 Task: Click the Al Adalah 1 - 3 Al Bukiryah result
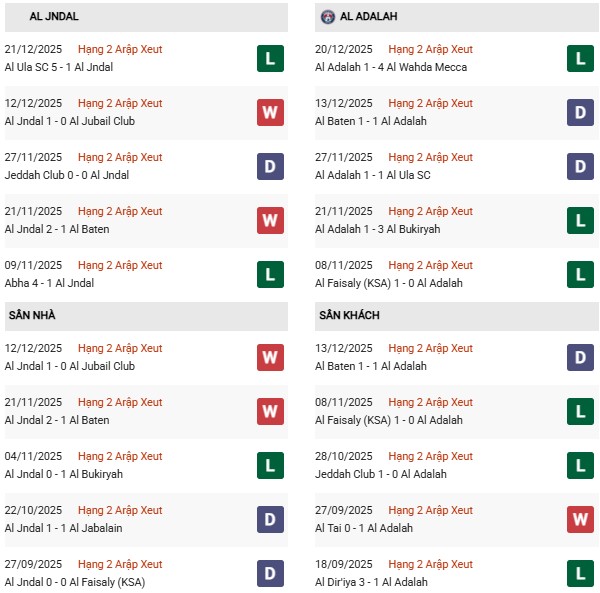[376, 229]
